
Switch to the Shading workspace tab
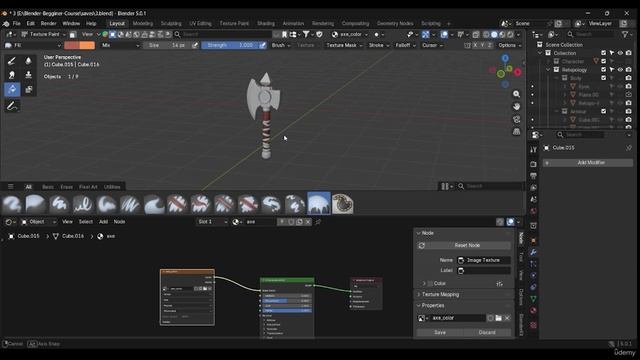(x=266, y=24)
